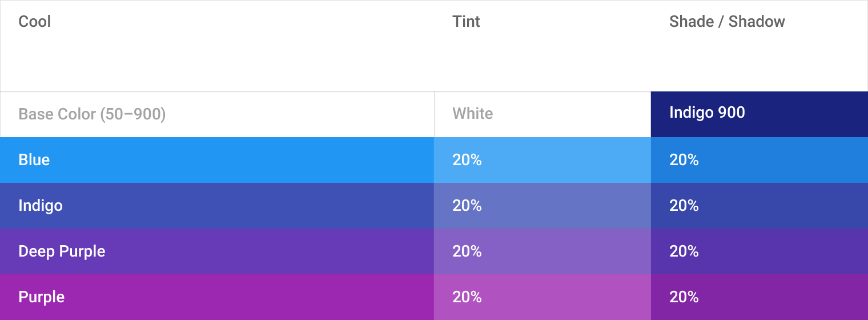Select the Indigo 20% tint swatch
This screenshot has height=320, width=868.
[x=542, y=206]
